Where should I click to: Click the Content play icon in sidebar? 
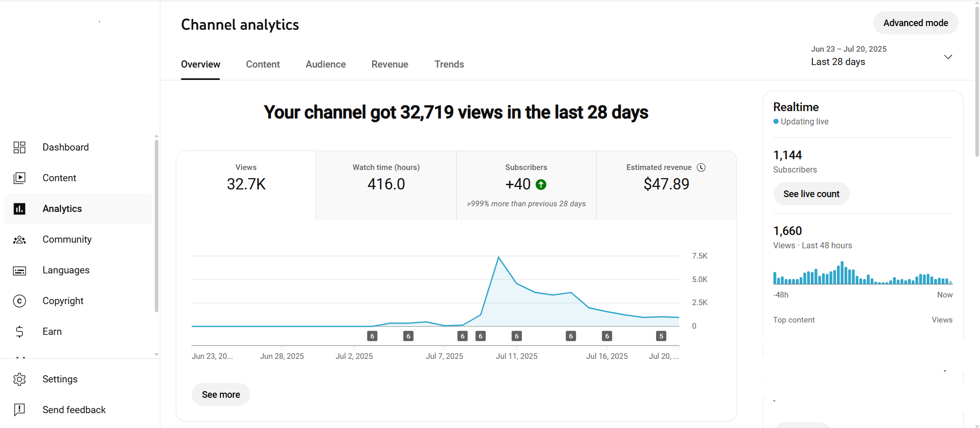[19, 178]
